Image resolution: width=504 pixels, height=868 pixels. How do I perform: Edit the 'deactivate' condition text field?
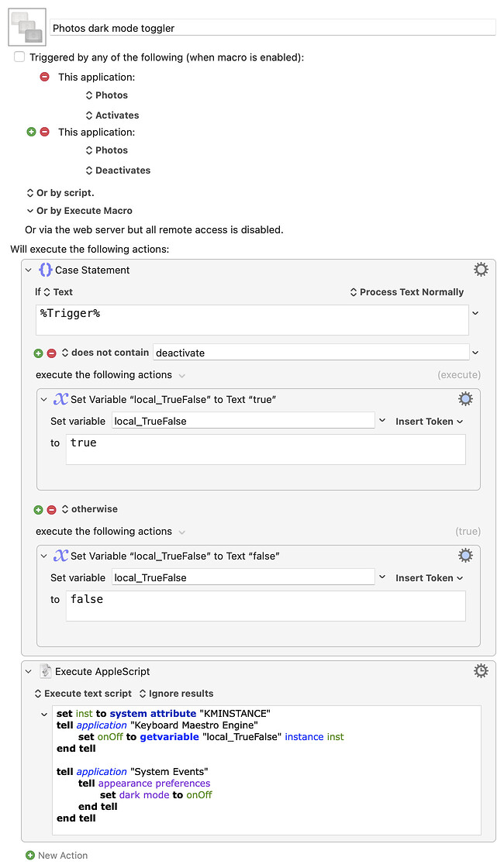click(311, 353)
